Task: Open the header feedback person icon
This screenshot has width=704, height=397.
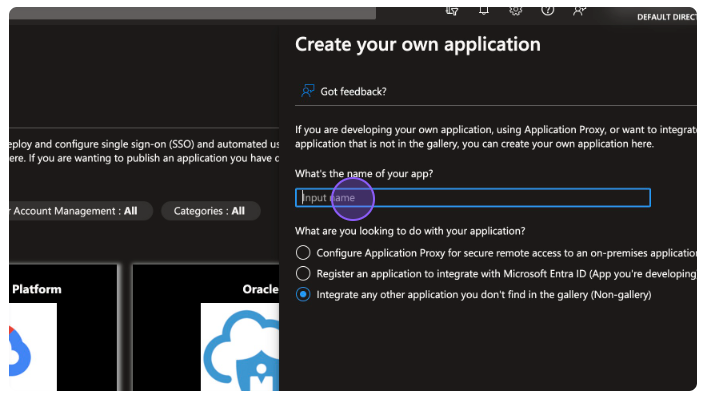Action: coord(579,11)
